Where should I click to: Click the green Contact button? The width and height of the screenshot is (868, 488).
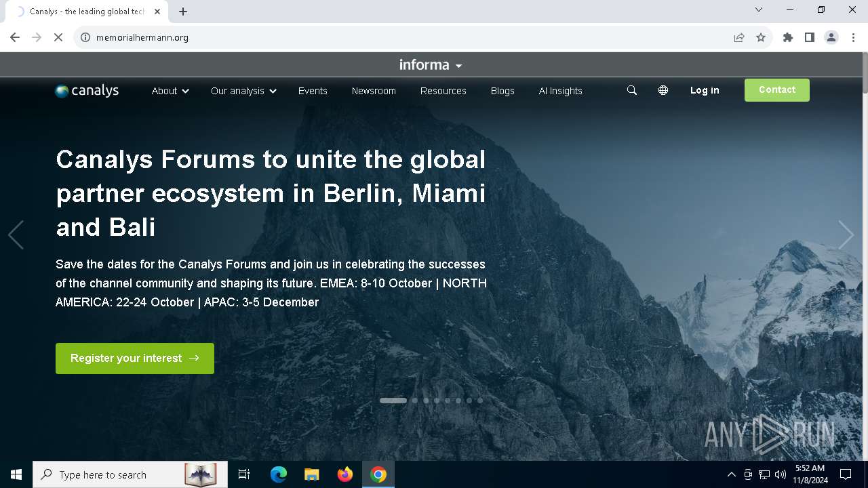777,90
